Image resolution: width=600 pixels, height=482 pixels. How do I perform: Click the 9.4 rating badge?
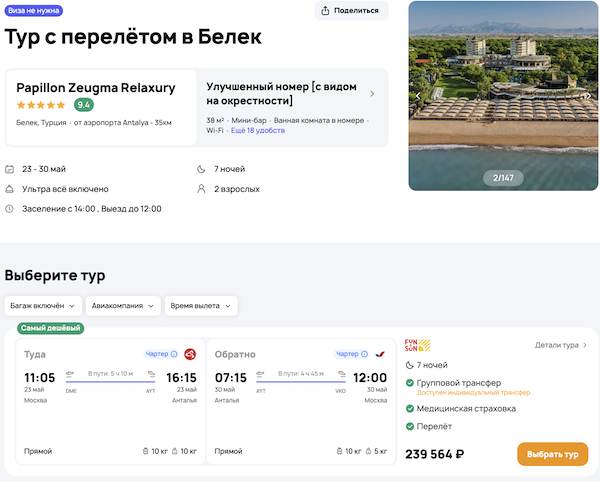[x=84, y=104]
